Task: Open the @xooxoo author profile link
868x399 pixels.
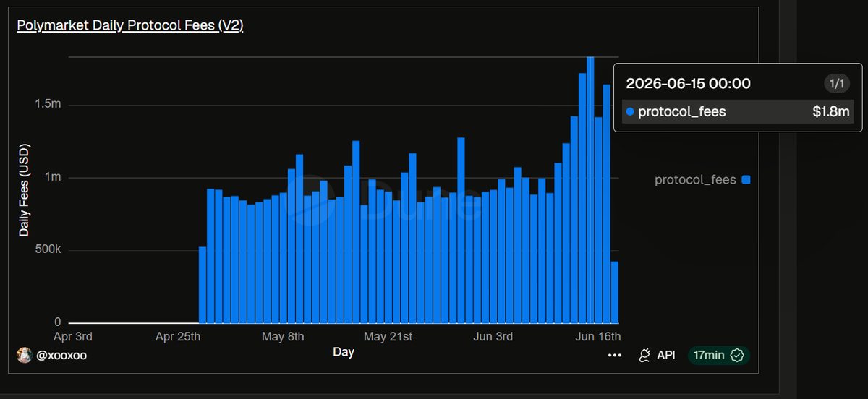Action: [61, 355]
